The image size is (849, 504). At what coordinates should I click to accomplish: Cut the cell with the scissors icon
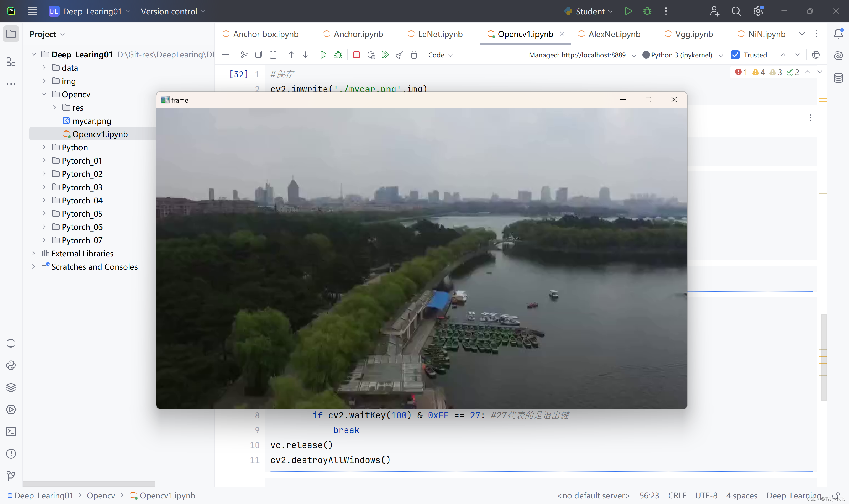[x=244, y=55]
